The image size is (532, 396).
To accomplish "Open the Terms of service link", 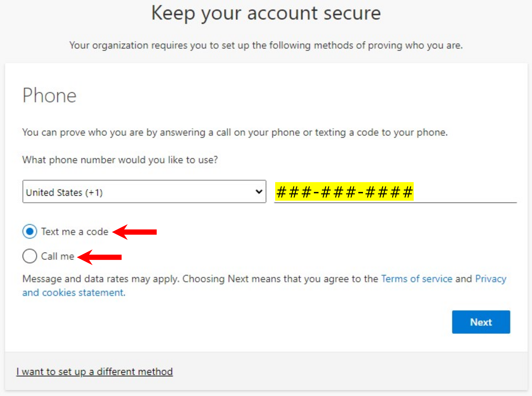I will coord(417,279).
